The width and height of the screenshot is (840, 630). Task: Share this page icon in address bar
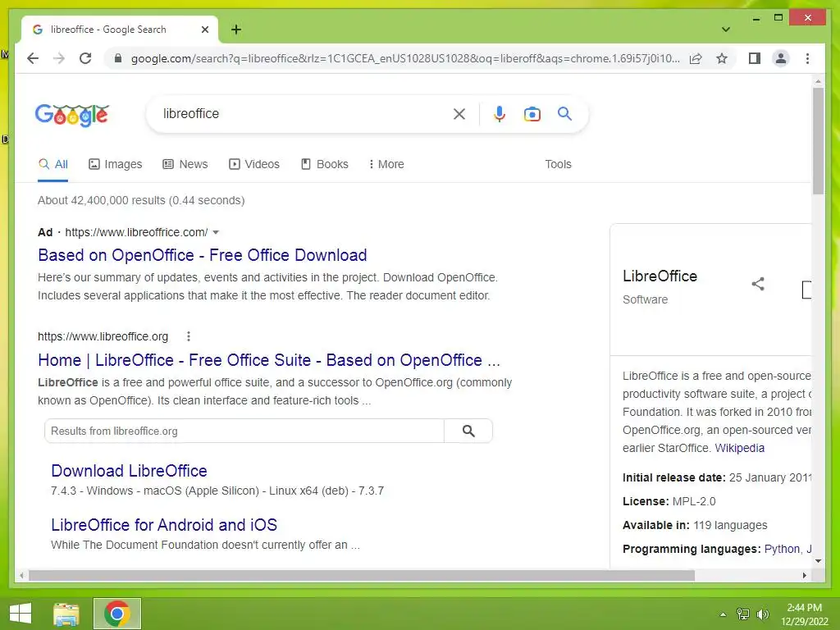coord(696,58)
